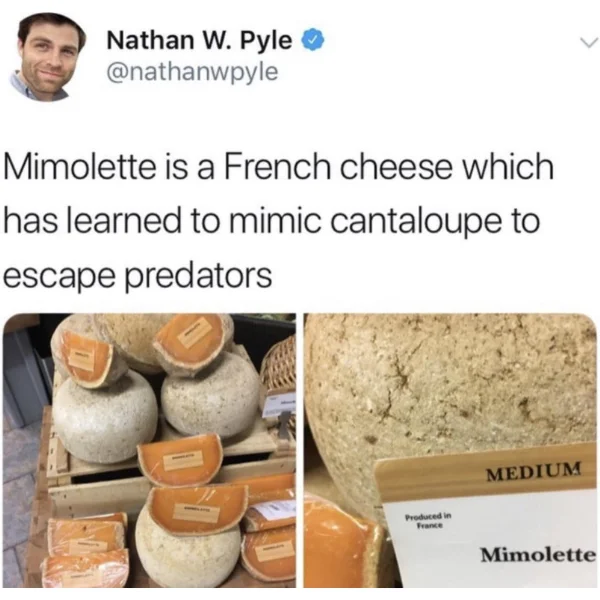
Task: Click the top-left cut cheese wedge
Action: [x=90, y=359]
